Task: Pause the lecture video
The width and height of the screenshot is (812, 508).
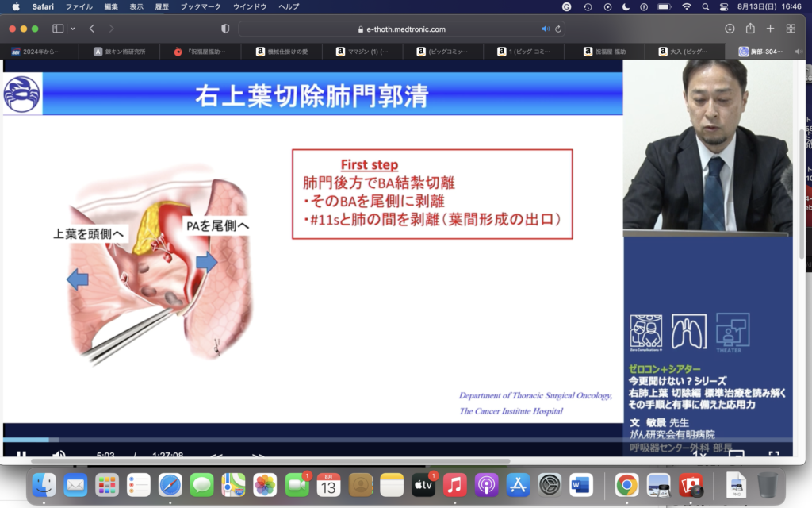Action: [21, 456]
